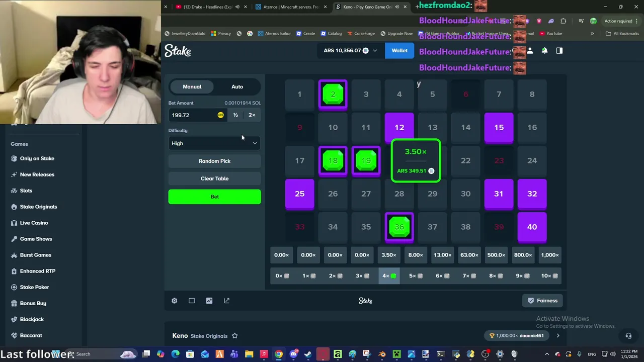The width and height of the screenshot is (644, 362).
Task: Open the YouTube bookmark
Action: [550, 33]
